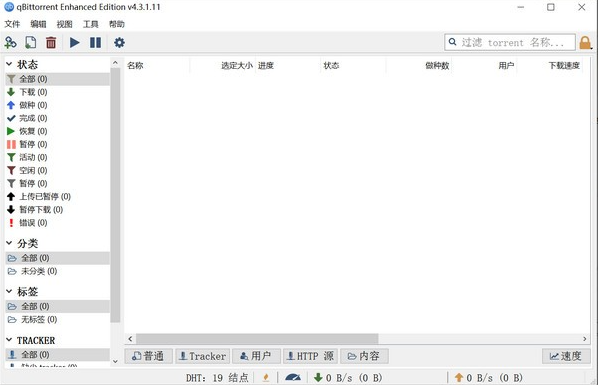Image resolution: width=598 pixels, height=385 pixels.
Task: Collapse the TRACKER section
Action: 9,340
